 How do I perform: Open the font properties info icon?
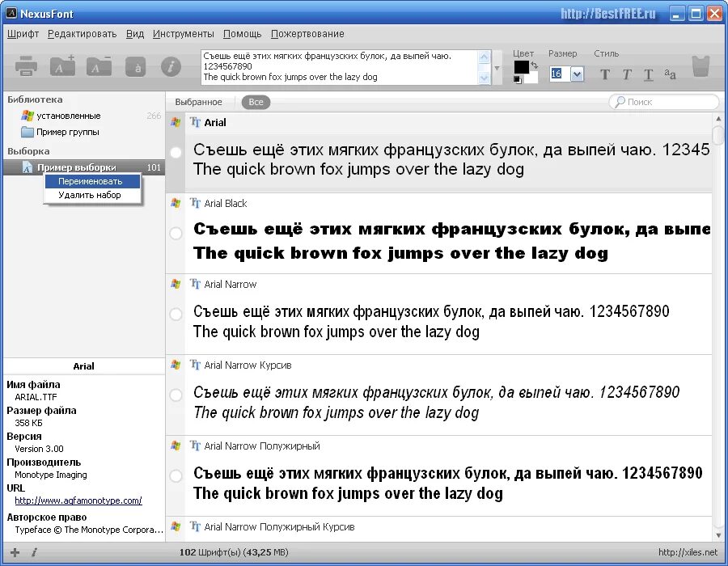[171, 66]
